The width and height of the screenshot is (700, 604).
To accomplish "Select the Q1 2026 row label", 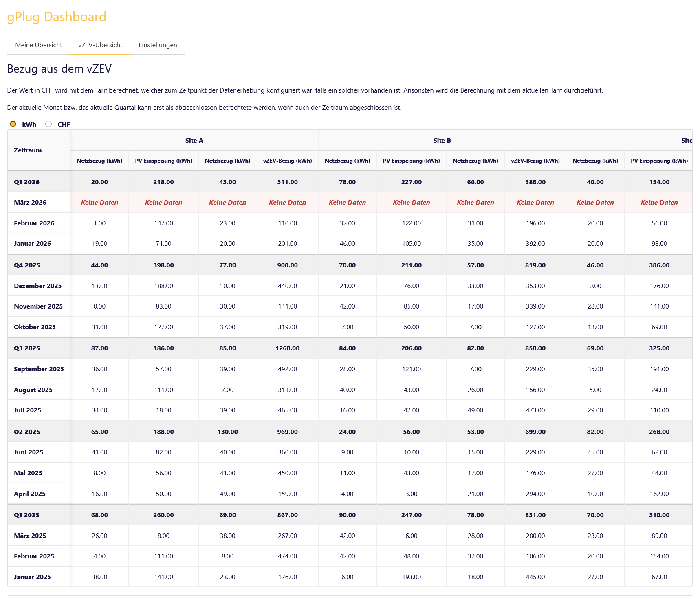I will [x=26, y=182].
